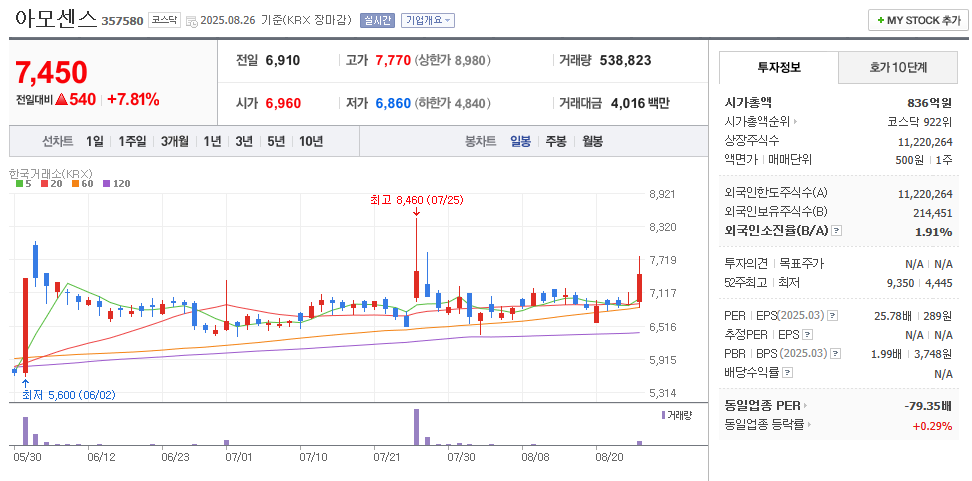Open the 동일업종 등락률 link
Viewport: 972px width, 481px height.
[x=767, y=425]
